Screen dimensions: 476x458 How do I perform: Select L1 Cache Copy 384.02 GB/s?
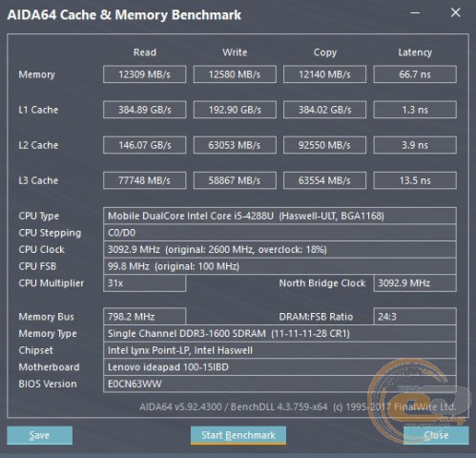tap(324, 110)
